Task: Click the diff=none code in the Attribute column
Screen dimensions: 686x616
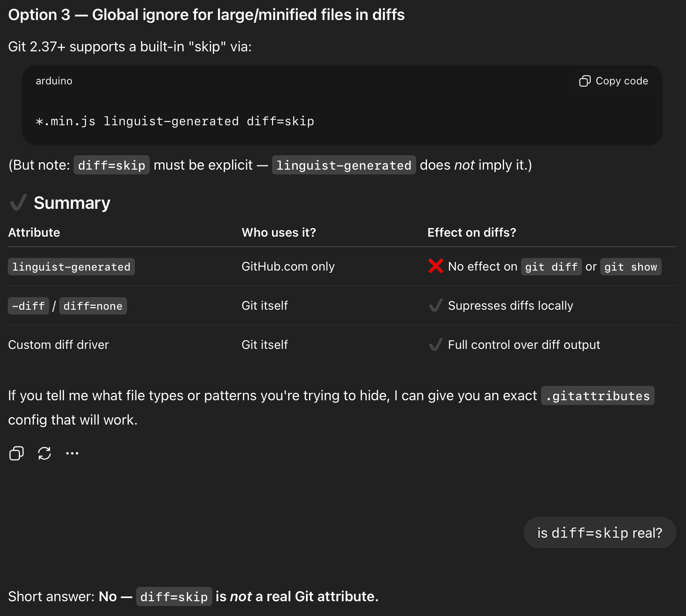Action: point(93,306)
